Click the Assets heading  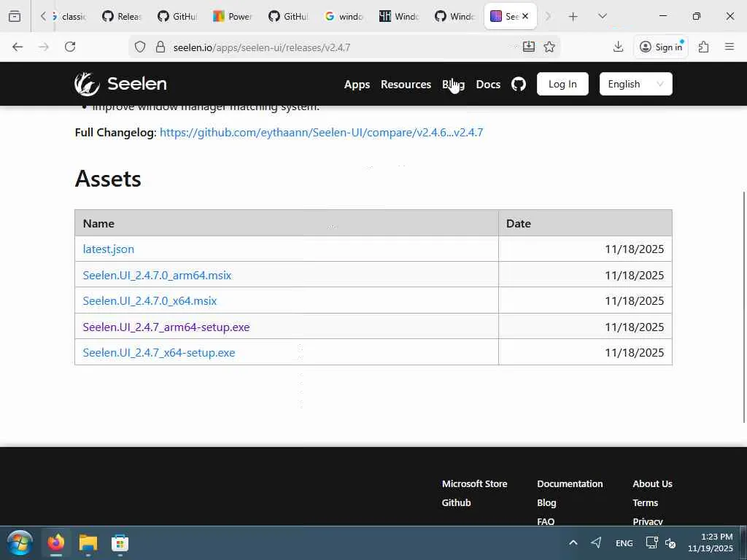coord(108,179)
